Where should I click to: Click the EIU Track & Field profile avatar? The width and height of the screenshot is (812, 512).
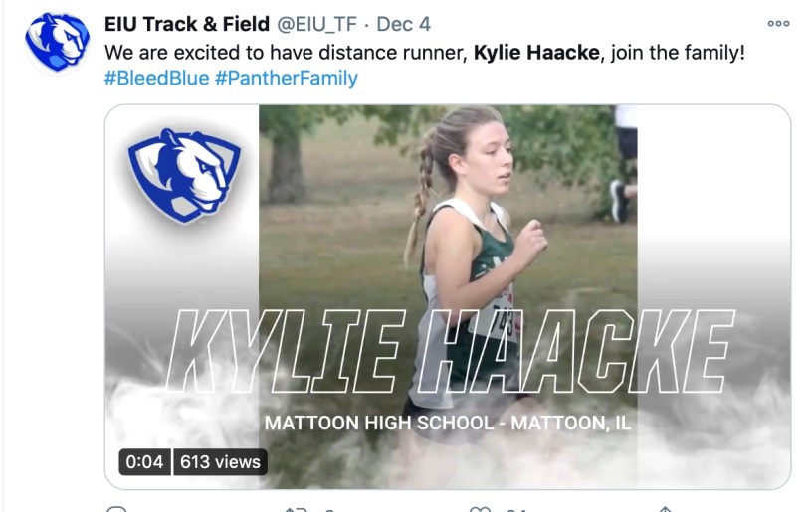coord(57,44)
